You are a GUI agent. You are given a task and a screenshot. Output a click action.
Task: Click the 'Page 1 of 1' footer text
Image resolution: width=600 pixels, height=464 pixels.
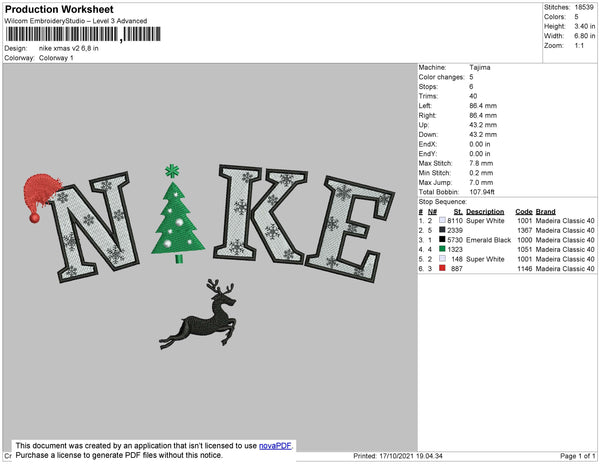click(x=577, y=456)
